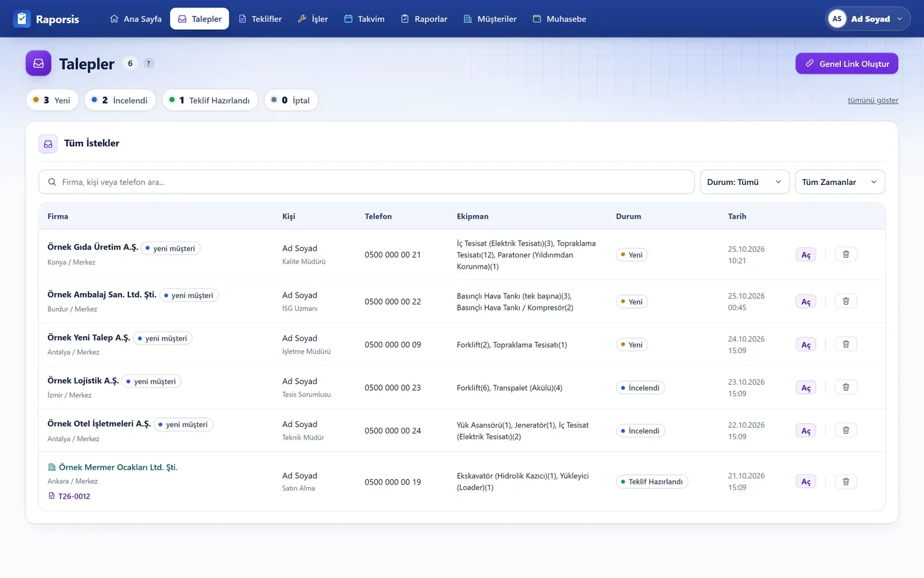Open the Raporlar tab
This screenshot has height=578, width=924.
coord(424,19)
